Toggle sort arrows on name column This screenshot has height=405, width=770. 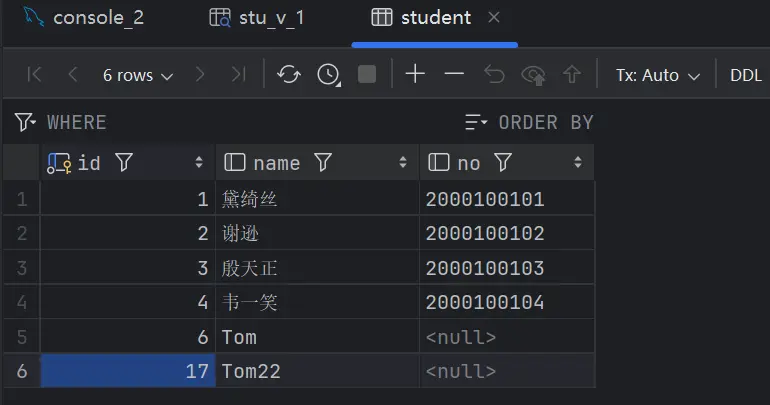tap(403, 162)
